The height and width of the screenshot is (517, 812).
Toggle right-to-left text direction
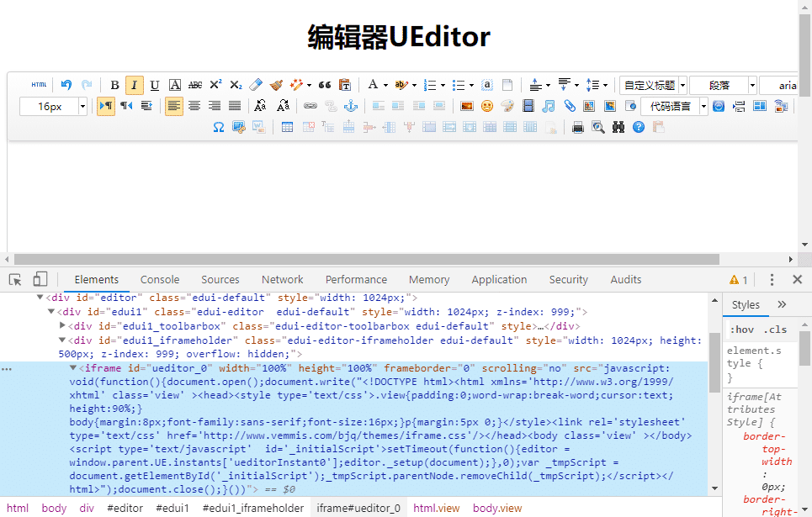pos(126,106)
